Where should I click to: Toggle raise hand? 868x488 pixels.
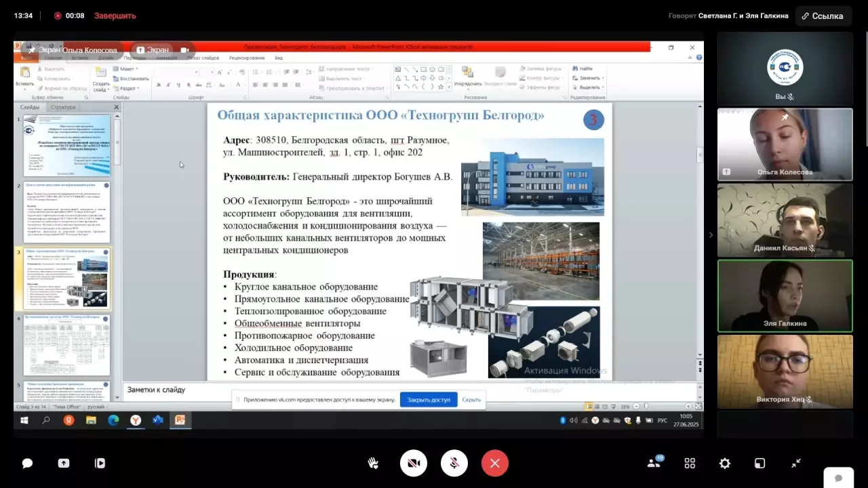(373, 464)
